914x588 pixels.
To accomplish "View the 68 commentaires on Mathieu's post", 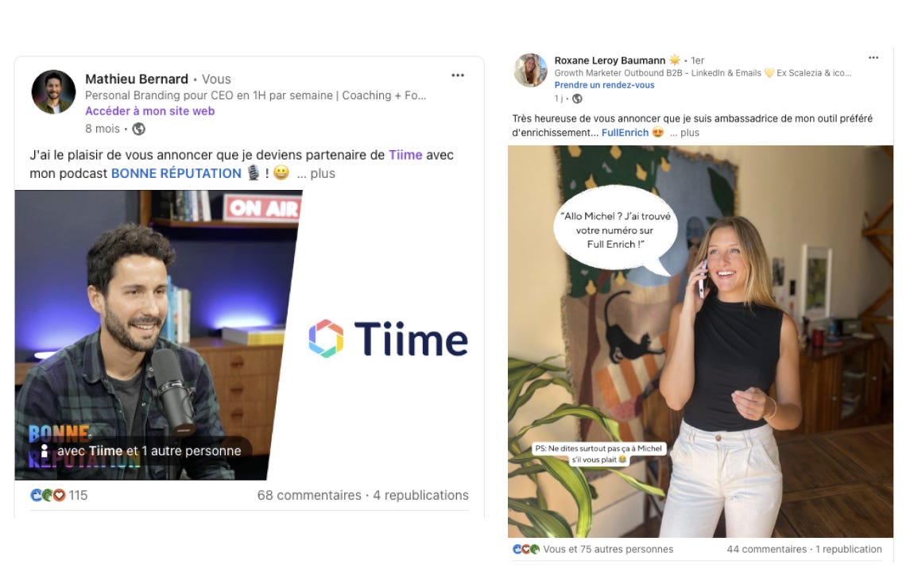I will tap(309, 495).
